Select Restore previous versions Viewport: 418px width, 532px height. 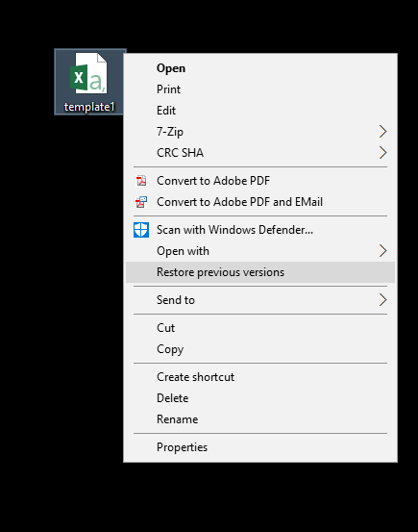click(x=260, y=272)
